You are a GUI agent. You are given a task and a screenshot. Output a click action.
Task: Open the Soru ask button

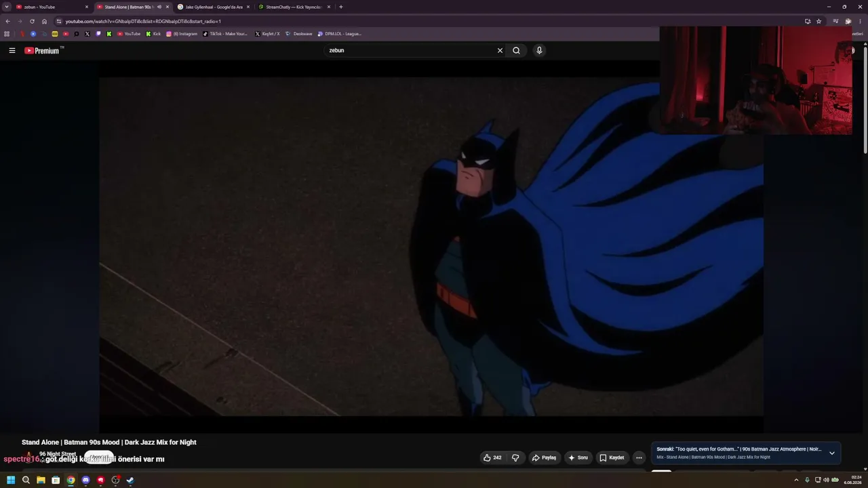coord(578,457)
